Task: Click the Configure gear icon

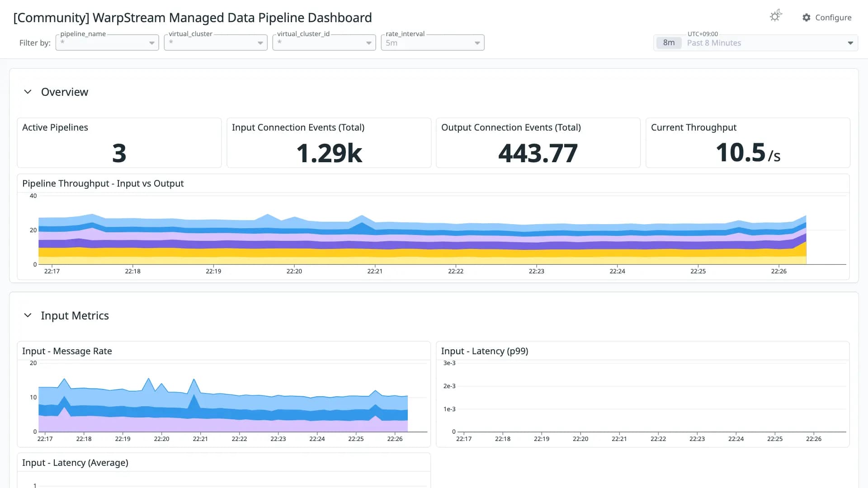Action: click(807, 18)
